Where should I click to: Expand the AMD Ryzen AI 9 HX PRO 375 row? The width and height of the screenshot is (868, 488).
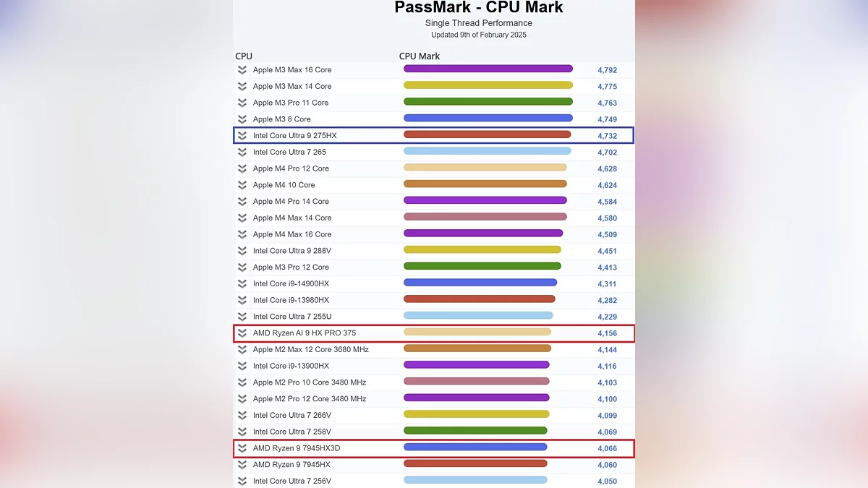[x=242, y=333]
